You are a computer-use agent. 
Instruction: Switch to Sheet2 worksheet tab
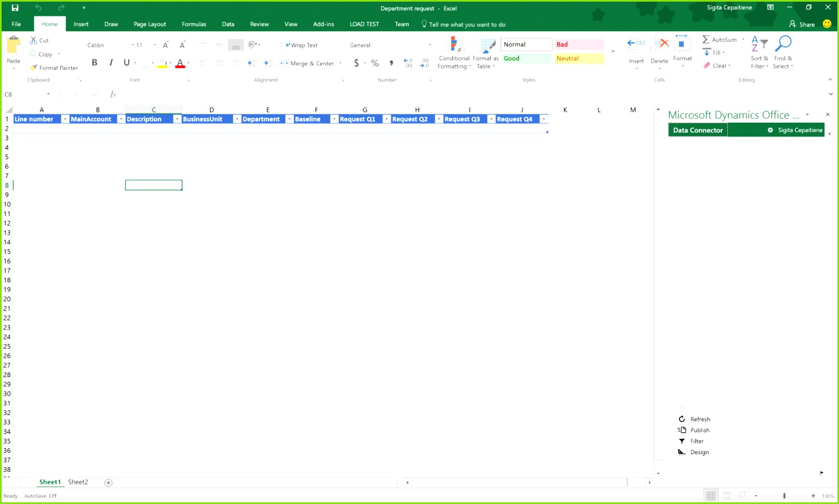click(x=78, y=482)
